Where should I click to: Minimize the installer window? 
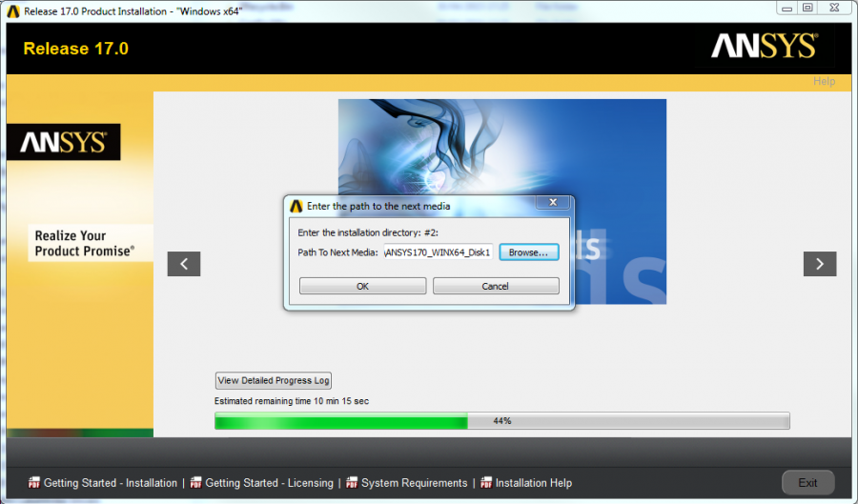[786, 8]
